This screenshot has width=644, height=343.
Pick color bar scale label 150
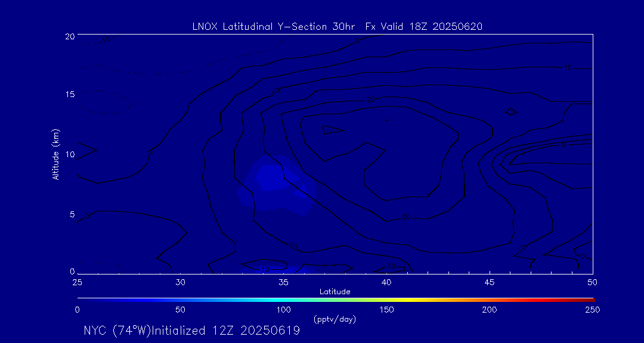(x=386, y=310)
